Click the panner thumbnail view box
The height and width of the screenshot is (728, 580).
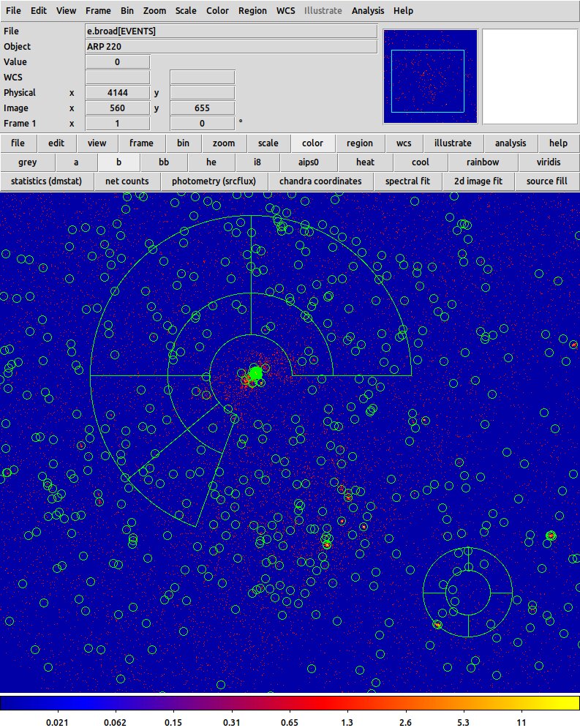click(x=427, y=81)
